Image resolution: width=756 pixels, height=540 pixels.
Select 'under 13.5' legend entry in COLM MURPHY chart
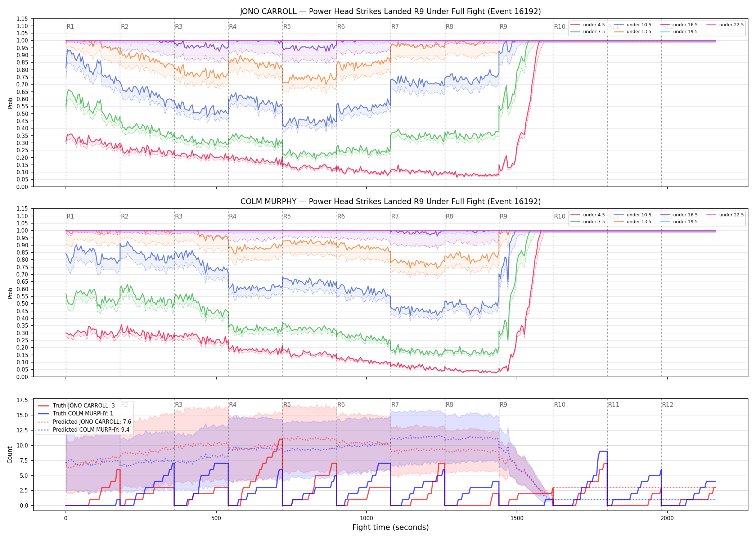point(633,222)
